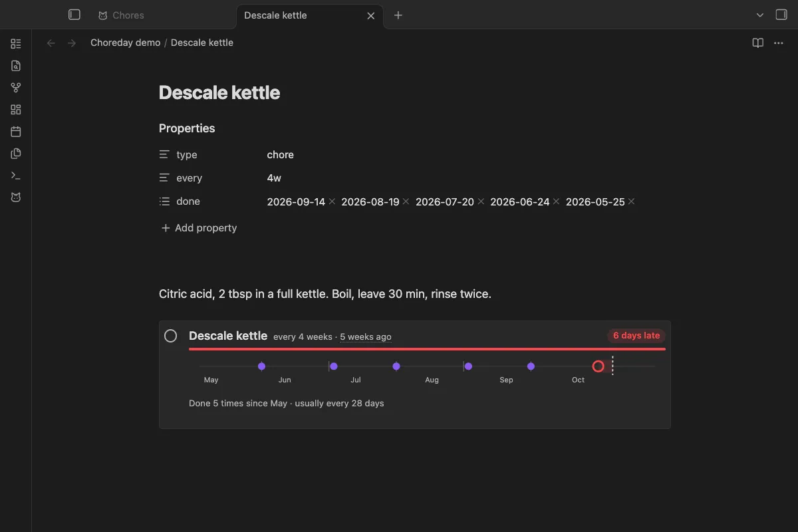Image resolution: width=798 pixels, height=532 pixels.
Task: Click the 2026-06-24 date value
Action: click(x=520, y=201)
